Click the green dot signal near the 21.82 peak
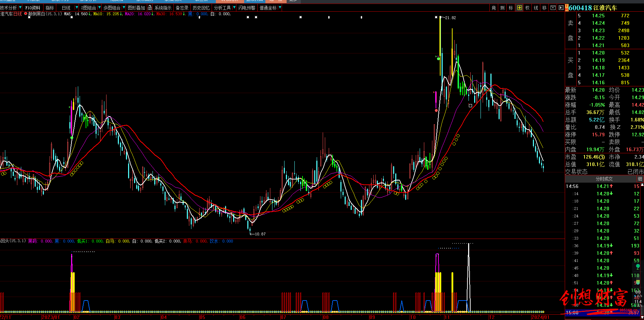This screenshot has width=644, height=320. pyautogui.click(x=438, y=59)
